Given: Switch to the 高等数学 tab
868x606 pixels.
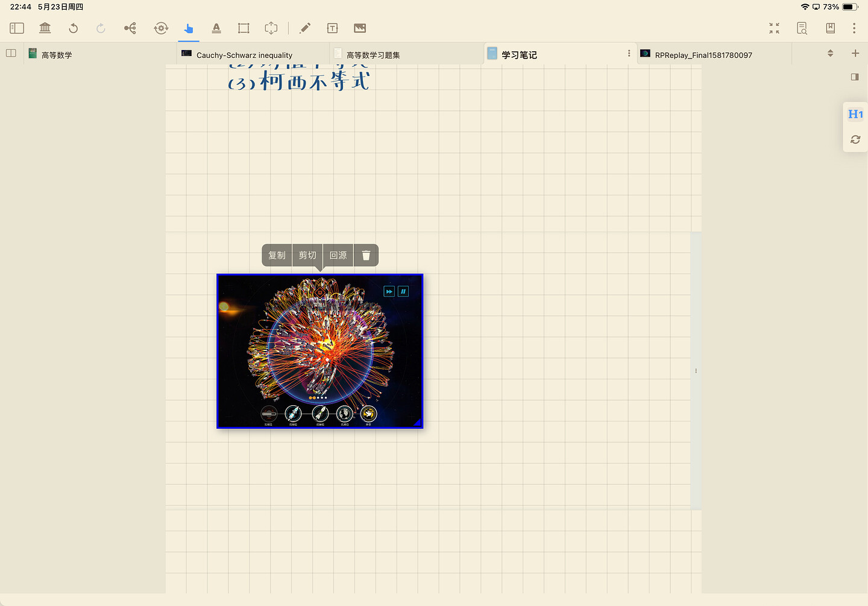Looking at the screenshot, I should point(100,54).
